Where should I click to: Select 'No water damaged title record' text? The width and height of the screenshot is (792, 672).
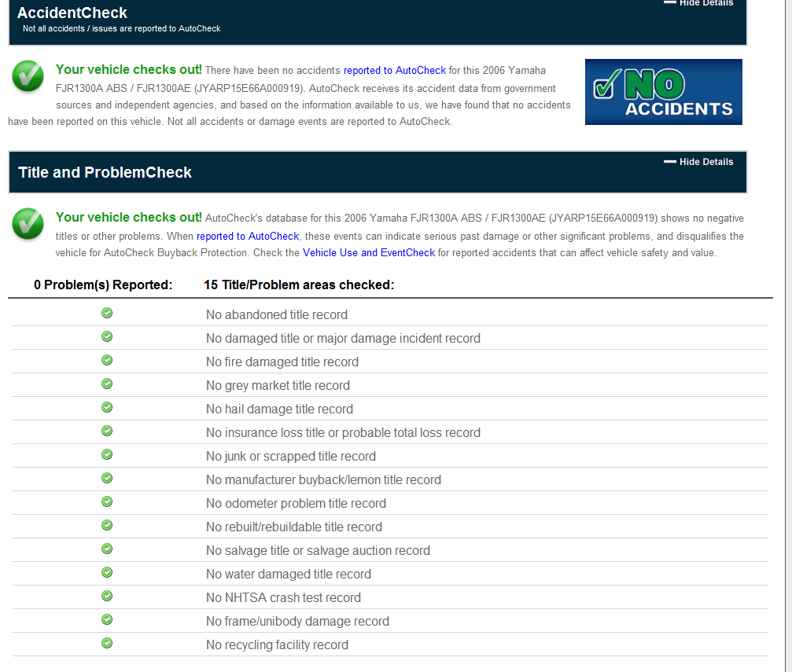(289, 574)
